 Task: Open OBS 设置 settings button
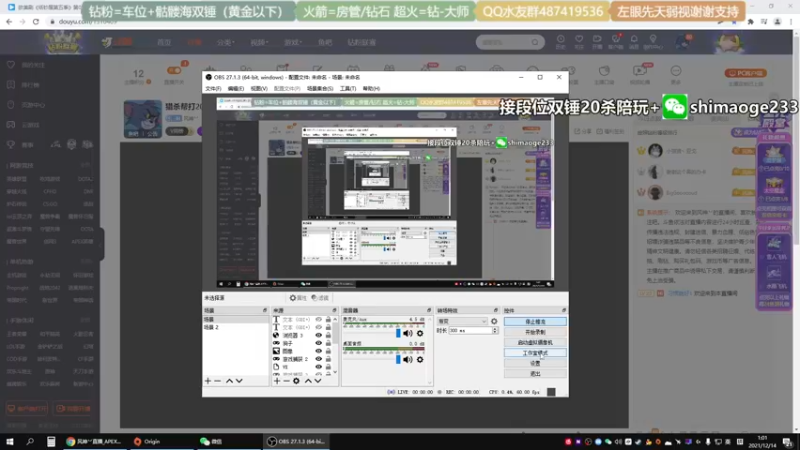pyautogui.click(x=535, y=363)
